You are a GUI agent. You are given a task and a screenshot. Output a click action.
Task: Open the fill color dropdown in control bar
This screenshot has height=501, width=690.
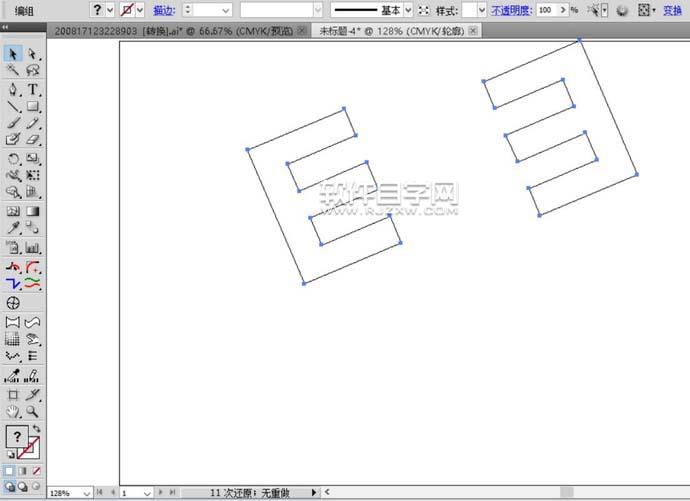110,10
